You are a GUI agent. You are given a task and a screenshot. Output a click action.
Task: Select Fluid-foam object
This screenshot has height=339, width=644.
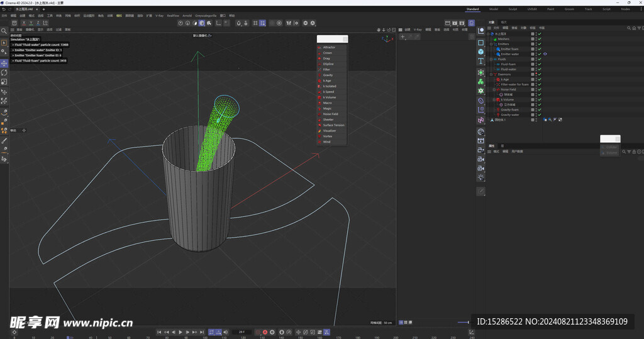508,64
